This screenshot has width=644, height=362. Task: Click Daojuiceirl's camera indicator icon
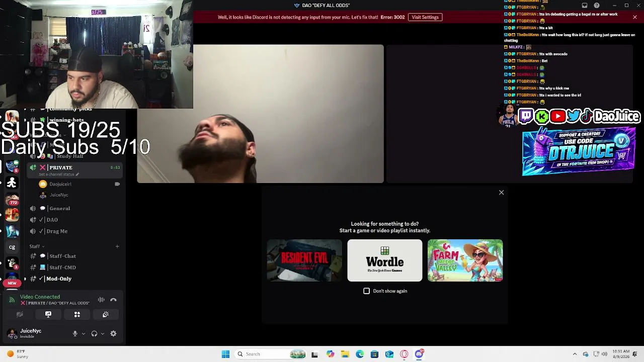pos(117,184)
